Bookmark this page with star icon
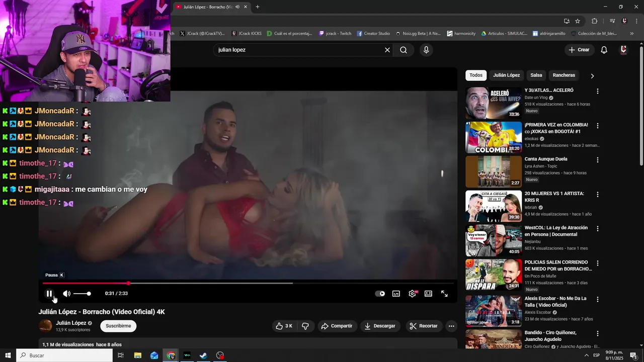This screenshot has height=362, width=644. click(x=578, y=21)
